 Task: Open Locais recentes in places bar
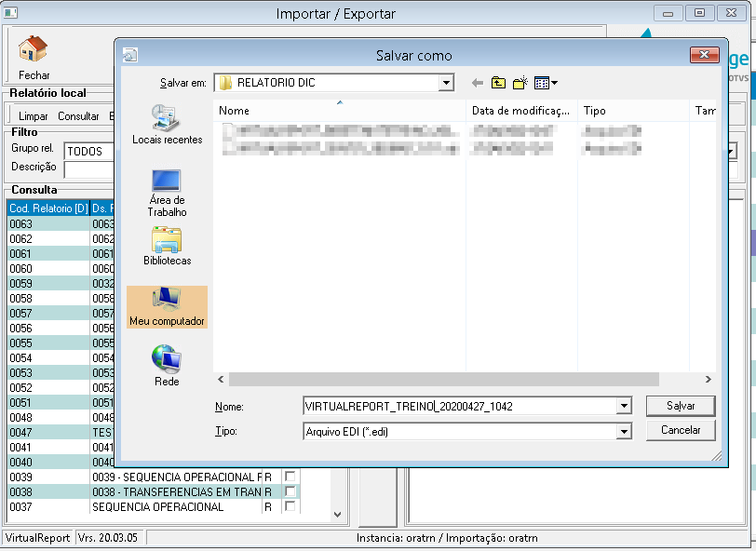pos(167,126)
